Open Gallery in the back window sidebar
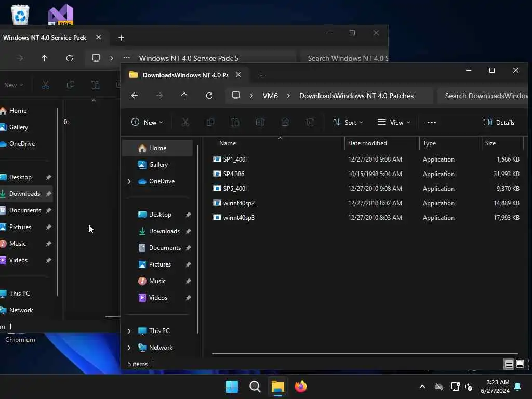 [x=19, y=127]
